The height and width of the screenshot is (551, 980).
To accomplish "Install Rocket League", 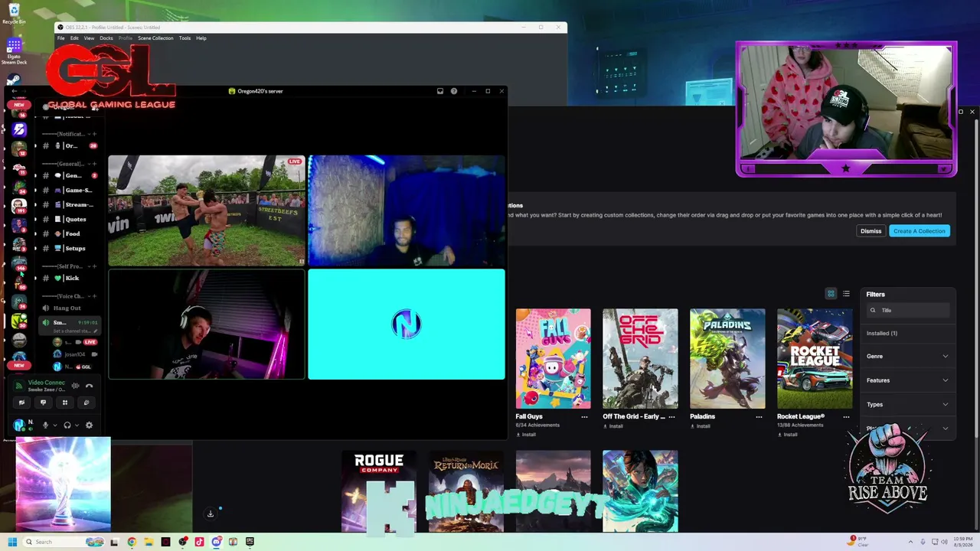I will coord(788,435).
